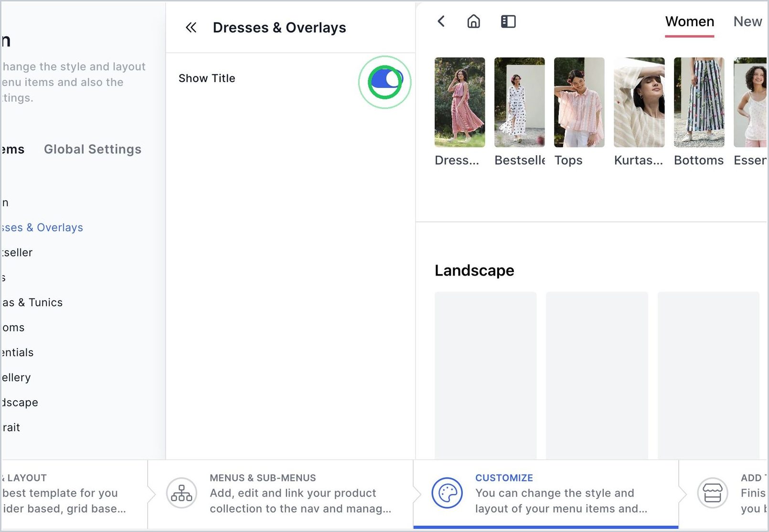769x532 pixels.
Task: Toggle the preview sidebar layout icon
Action: coord(508,21)
